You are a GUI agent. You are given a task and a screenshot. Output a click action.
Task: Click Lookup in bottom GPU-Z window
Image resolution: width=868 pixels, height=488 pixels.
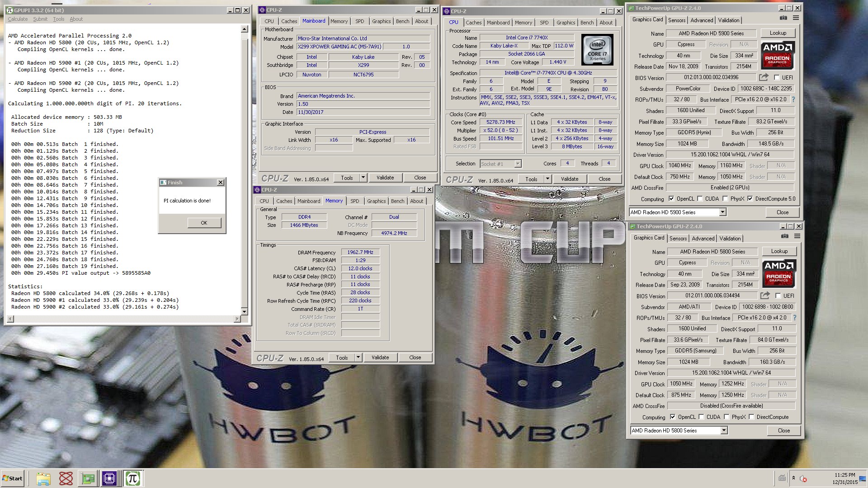779,251
